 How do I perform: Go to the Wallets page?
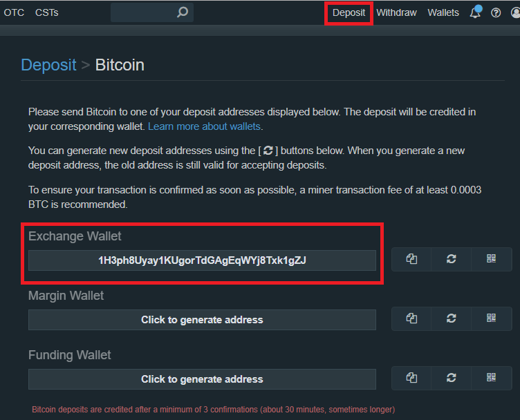pyautogui.click(x=443, y=12)
